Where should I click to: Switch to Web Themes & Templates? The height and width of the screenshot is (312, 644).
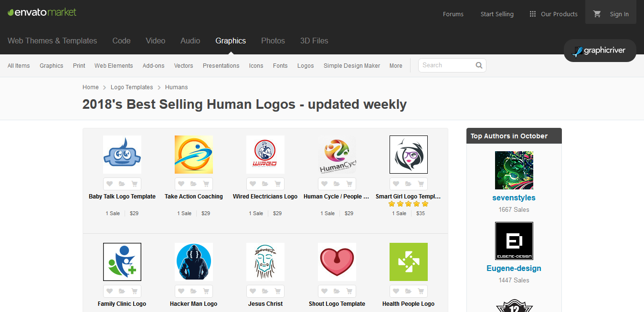(52, 41)
